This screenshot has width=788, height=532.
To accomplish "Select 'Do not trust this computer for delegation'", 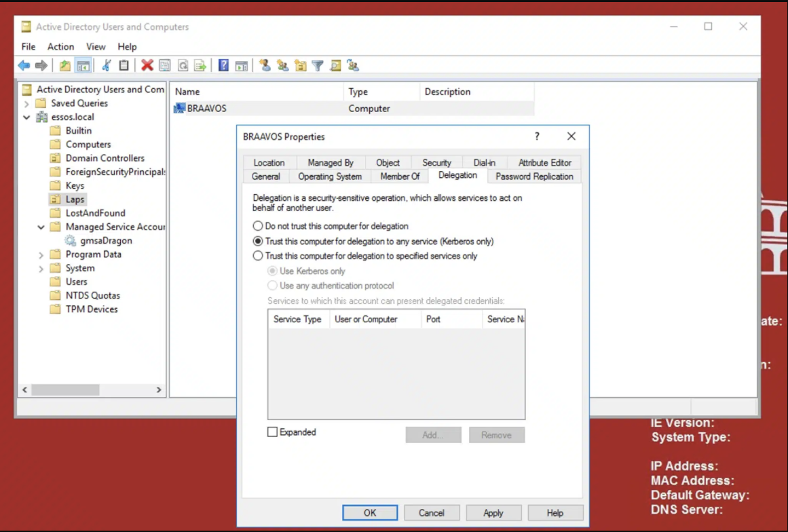I will [258, 226].
